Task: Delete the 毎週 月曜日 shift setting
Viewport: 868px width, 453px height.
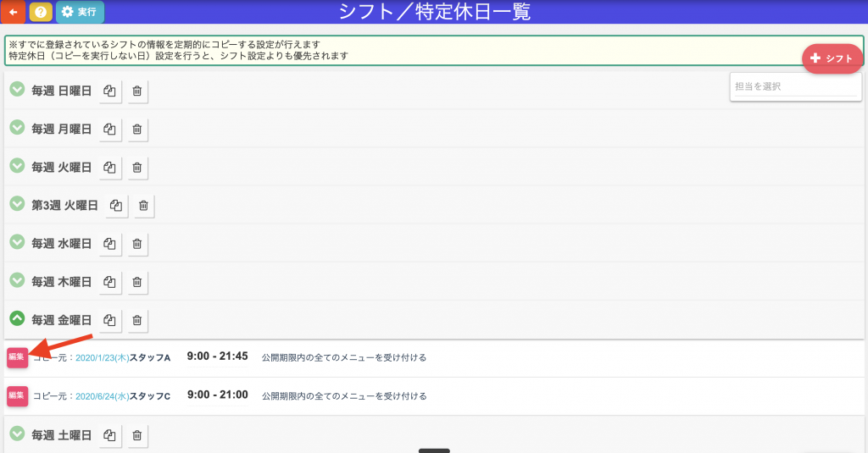Action: pyautogui.click(x=137, y=130)
